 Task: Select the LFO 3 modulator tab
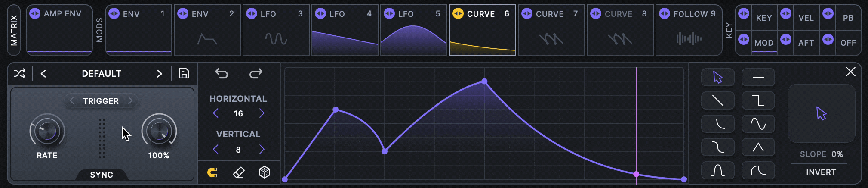[x=276, y=30]
